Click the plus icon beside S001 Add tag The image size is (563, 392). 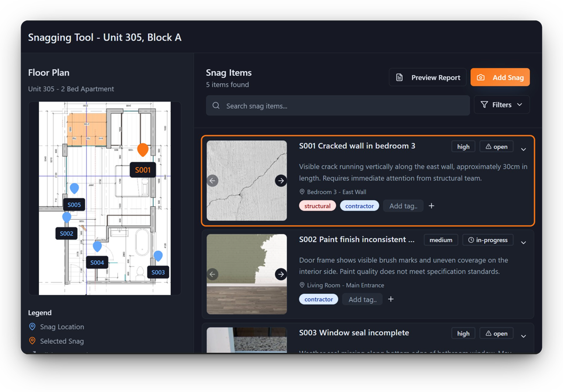coord(431,206)
